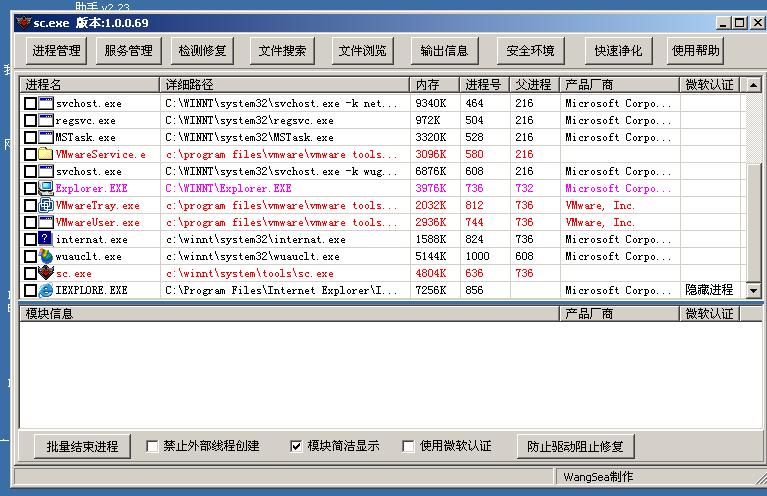This screenshot has height=496, width=767.
Task: Click process ID 1000
Action: coord(477,256)
